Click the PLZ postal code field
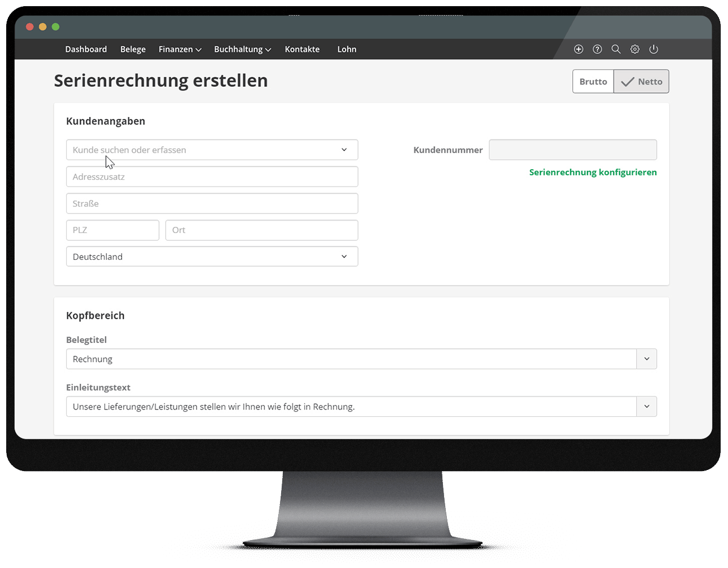This screenshot has width=728, height=568. pyautogui.click(x=113, y=230)
